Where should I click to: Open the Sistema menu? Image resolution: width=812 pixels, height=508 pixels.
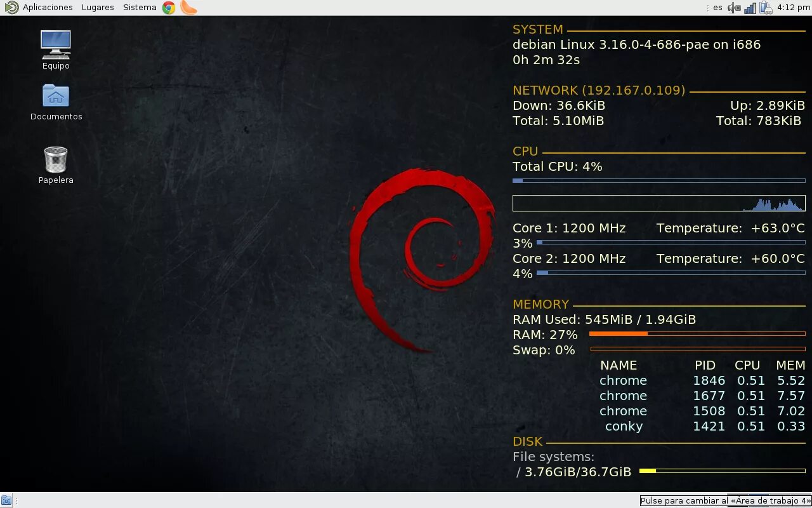coord(140,8)
